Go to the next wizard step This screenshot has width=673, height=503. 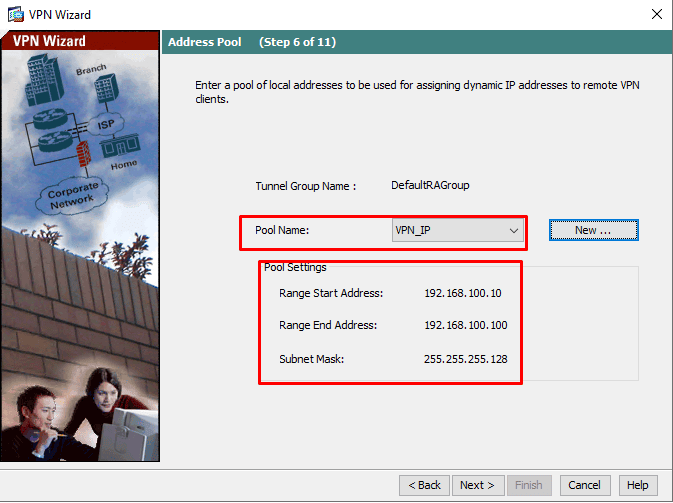pyautogui.click(x=477, y=485)
